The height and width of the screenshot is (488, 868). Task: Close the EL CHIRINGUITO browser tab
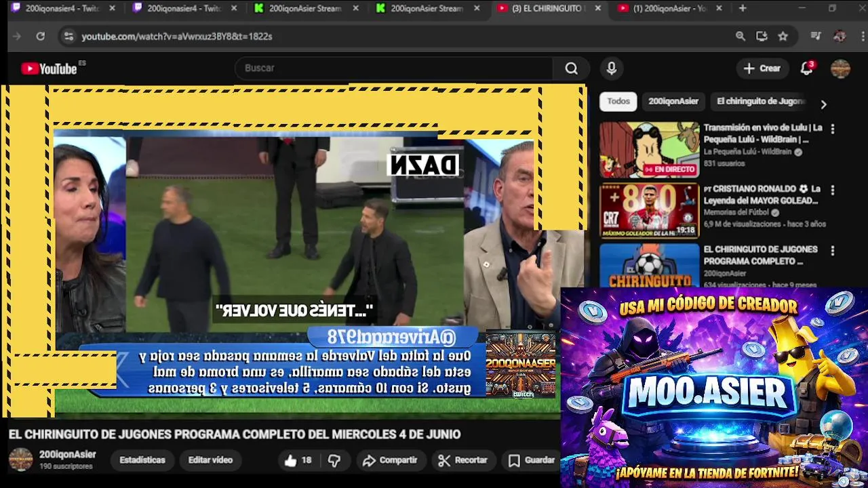[x=597, y=8]
